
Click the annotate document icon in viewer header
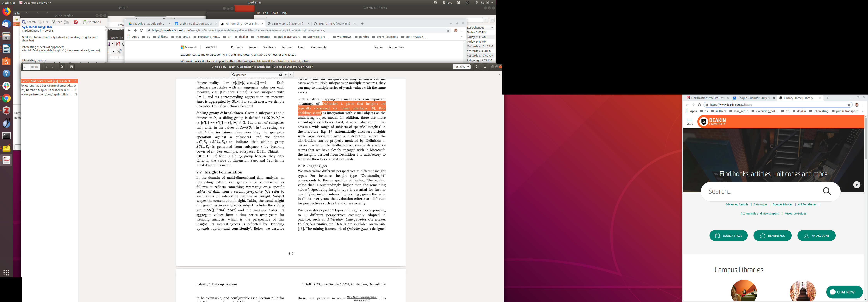coord(477,67)
